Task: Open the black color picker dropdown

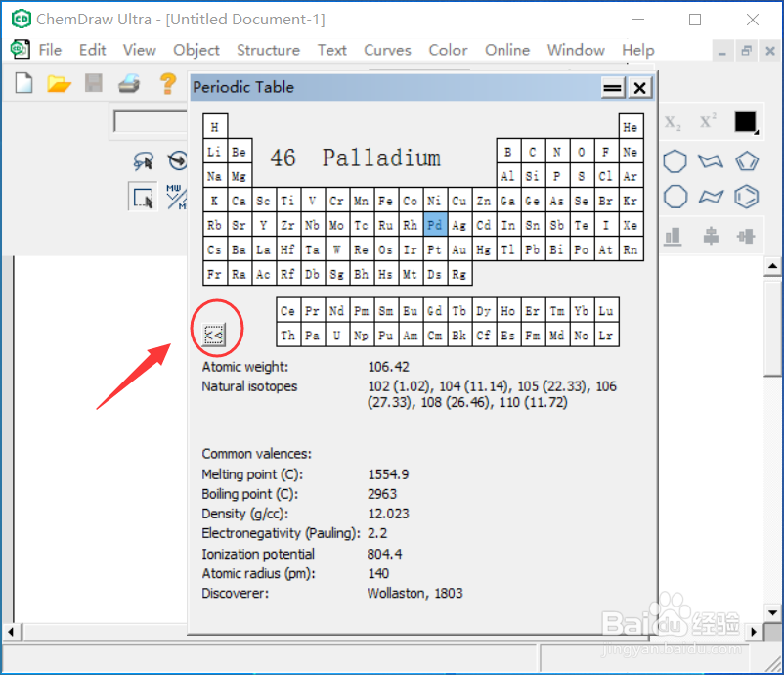Action: 746,121
